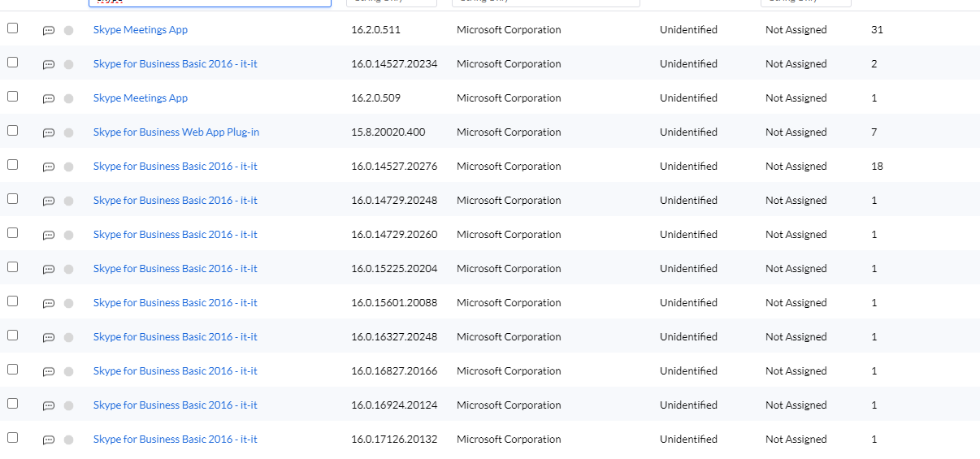Mark checkbox on version 16.0.16827.20166 row
Screen dimensions: 980x459
click(12, 369)
